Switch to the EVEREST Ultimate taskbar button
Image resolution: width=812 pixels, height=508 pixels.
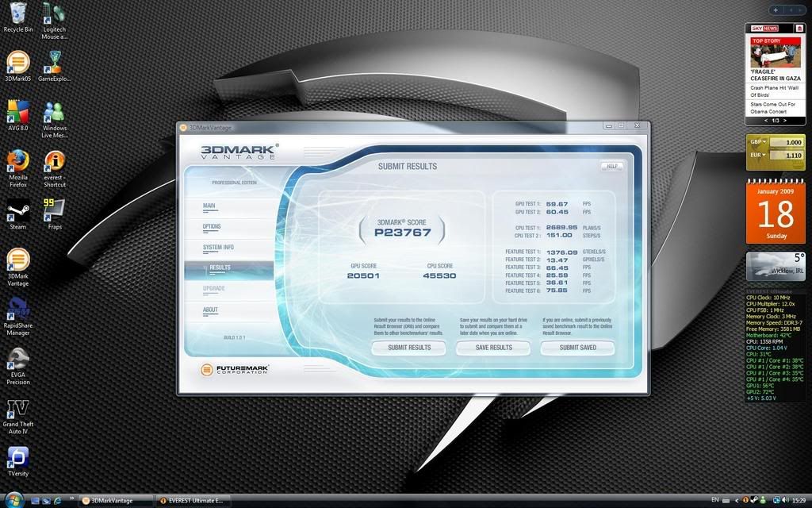(195, 501)
